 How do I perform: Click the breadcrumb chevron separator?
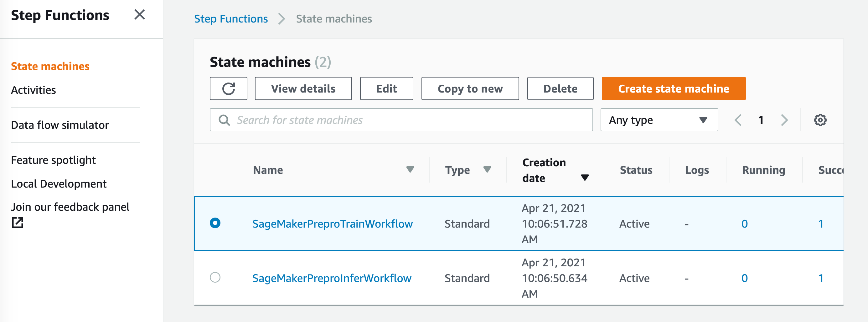pos(282,19)
